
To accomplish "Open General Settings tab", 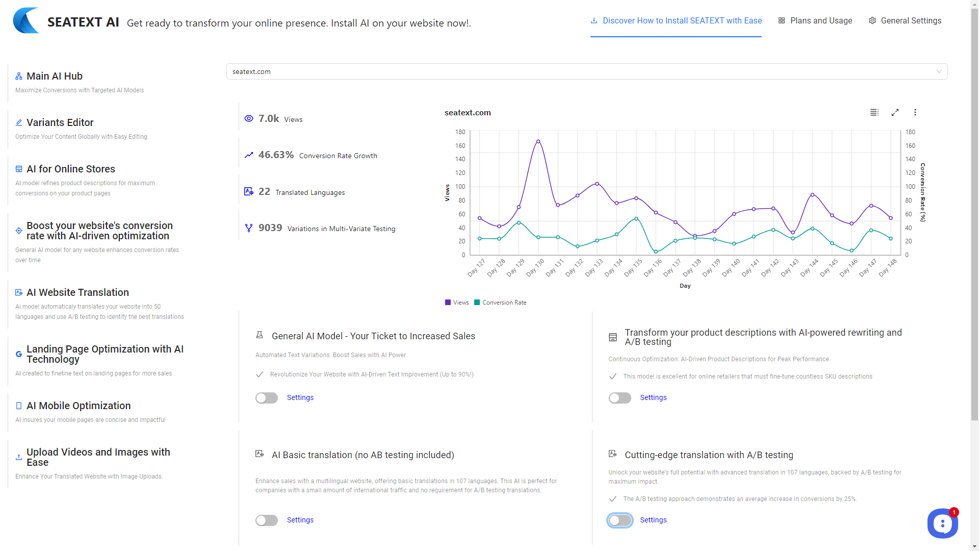I will click(x=905, y=21).
